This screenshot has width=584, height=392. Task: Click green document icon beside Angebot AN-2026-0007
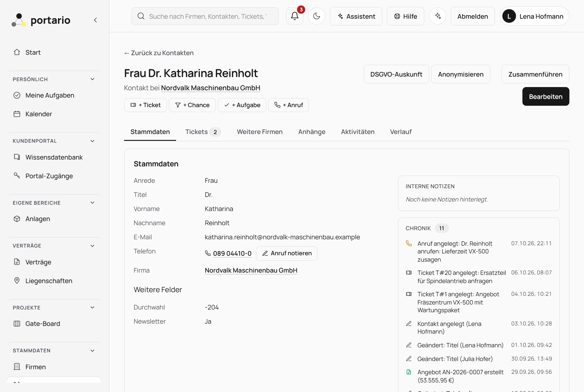[x=409, y=372]
